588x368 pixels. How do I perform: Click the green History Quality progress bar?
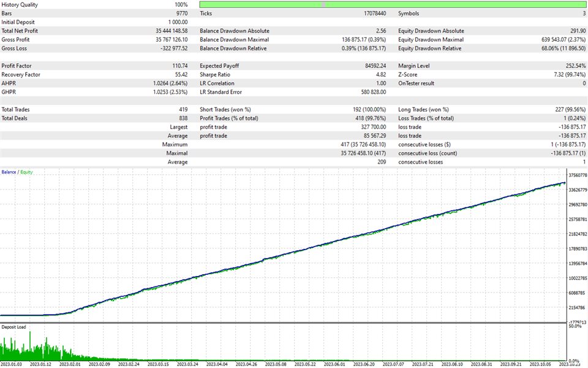point(393,4)
